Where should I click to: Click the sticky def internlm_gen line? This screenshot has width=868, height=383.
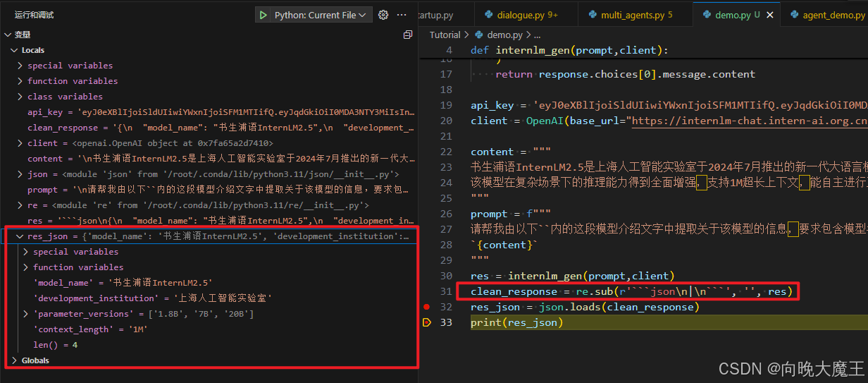pyautogui.click(x=569, y=50)
